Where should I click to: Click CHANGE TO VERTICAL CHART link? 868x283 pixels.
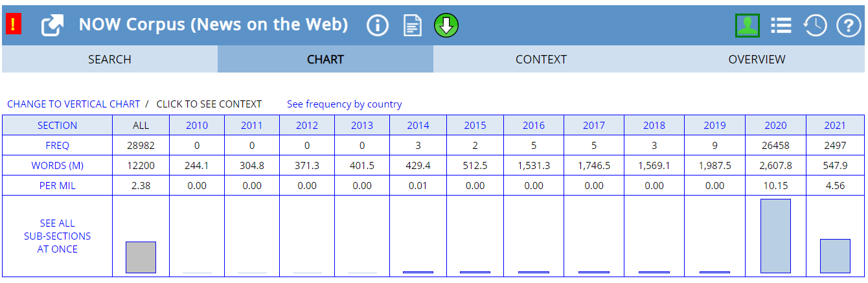coord(74,104)
